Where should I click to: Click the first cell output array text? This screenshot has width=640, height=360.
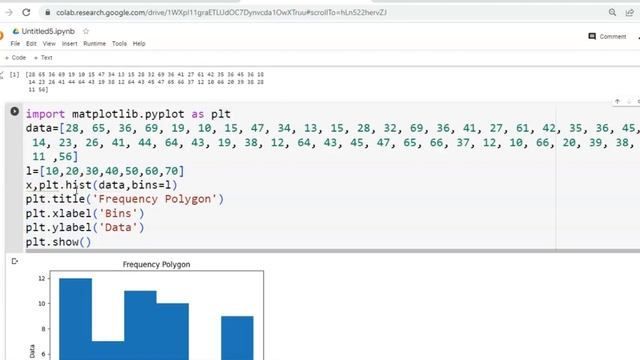(144, 82)
